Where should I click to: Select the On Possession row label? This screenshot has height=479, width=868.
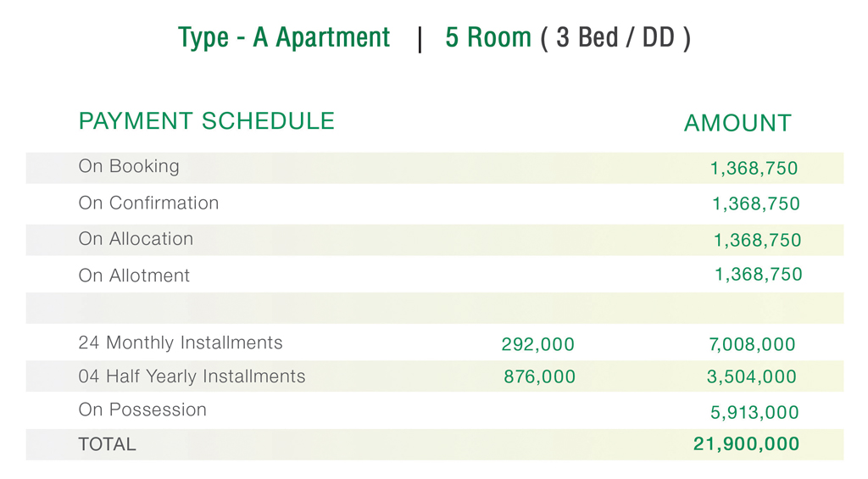142,409
